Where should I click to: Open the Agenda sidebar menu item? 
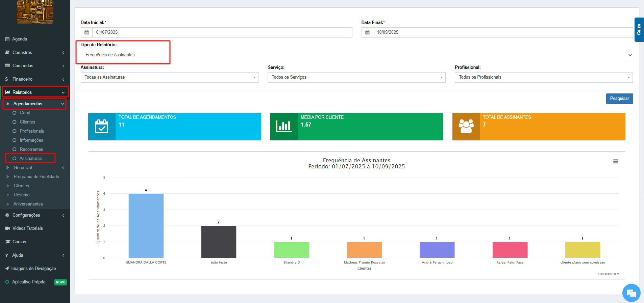(x=20, y=39)
